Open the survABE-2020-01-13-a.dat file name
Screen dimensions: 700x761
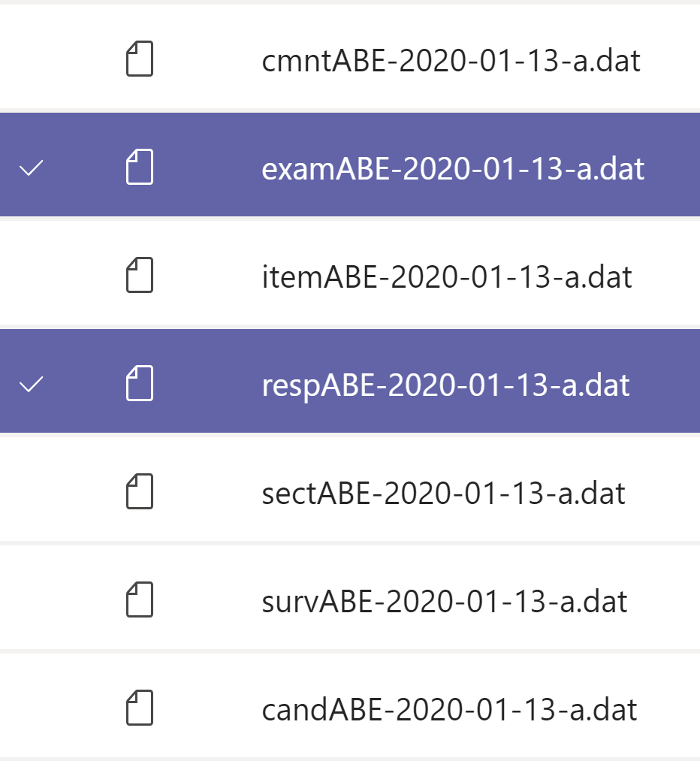445,601
